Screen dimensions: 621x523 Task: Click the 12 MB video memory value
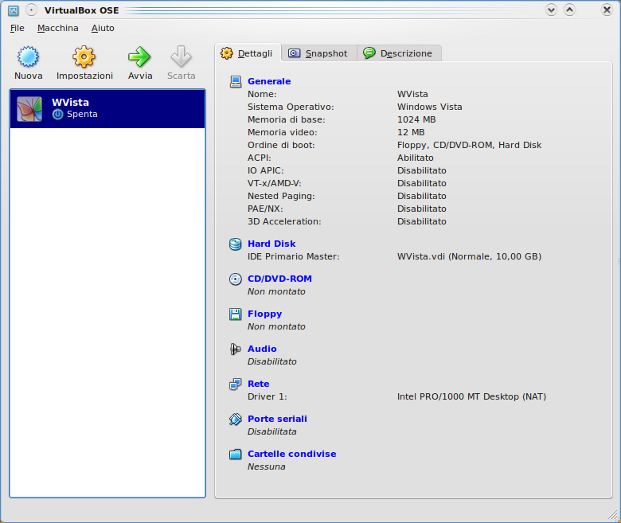pos(411,132)
